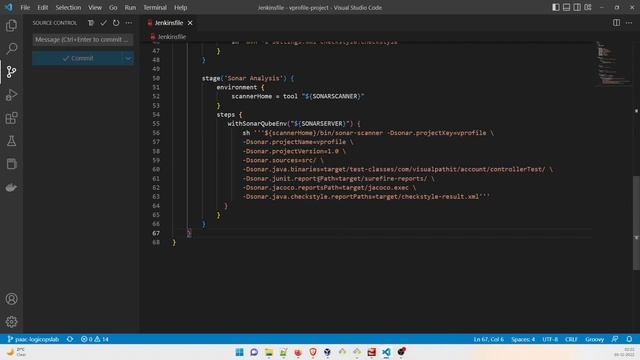
Task: Open the Windows Start button
Action: [240, 352]
